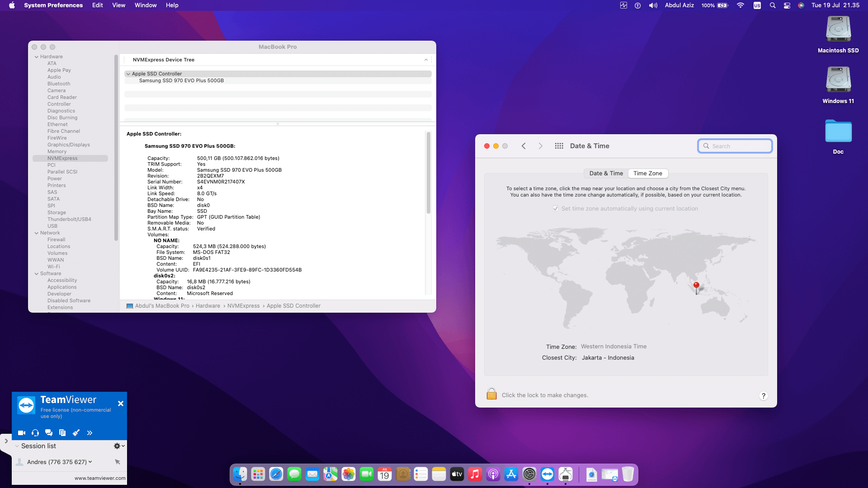Open Andres session dropdown in TeamViewer

point(90,462)
